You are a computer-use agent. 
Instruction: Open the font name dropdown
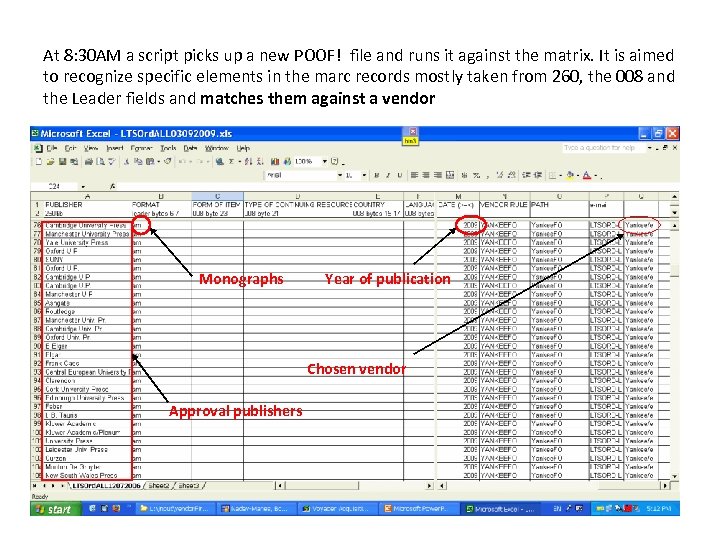[340, 175]
